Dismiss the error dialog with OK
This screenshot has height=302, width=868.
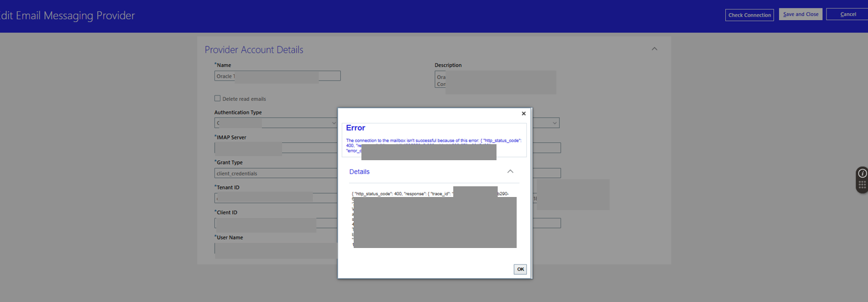click(x=520, y=269)
